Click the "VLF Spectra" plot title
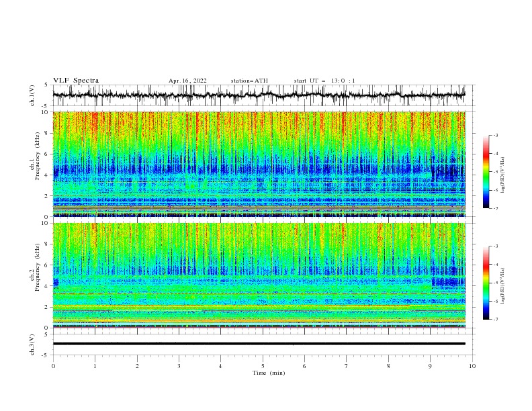Image resolution: width=532 pixels, height=411 pixels. [x=76, y=81]
